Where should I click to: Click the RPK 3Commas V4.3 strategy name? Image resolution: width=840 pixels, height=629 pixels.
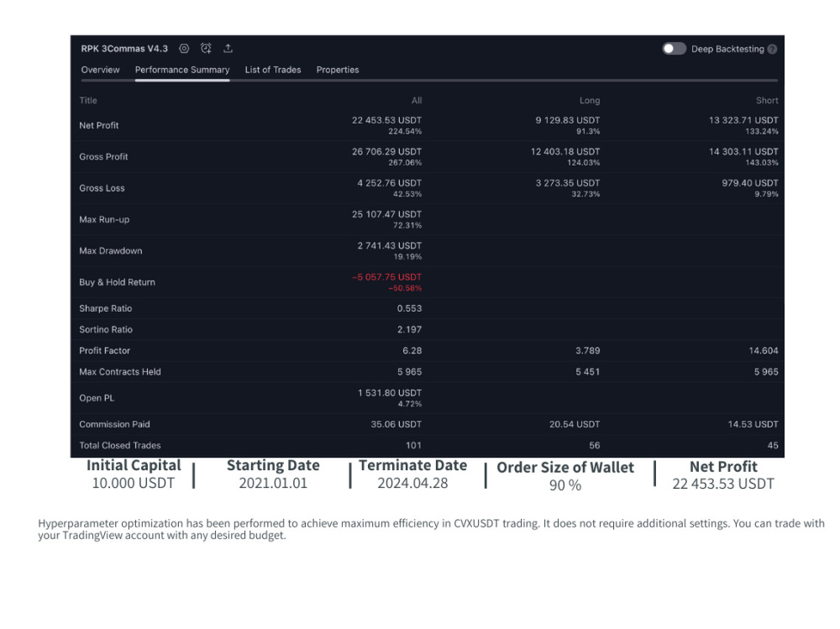pos(124,49)
